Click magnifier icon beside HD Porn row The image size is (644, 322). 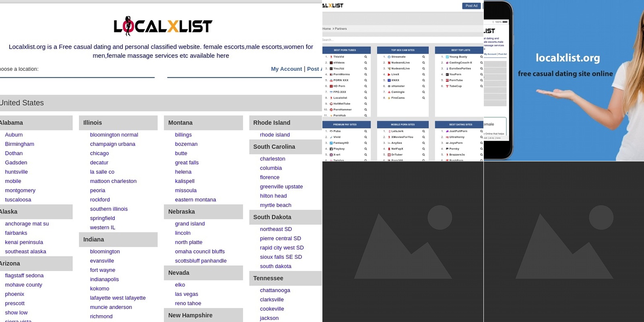365,86
